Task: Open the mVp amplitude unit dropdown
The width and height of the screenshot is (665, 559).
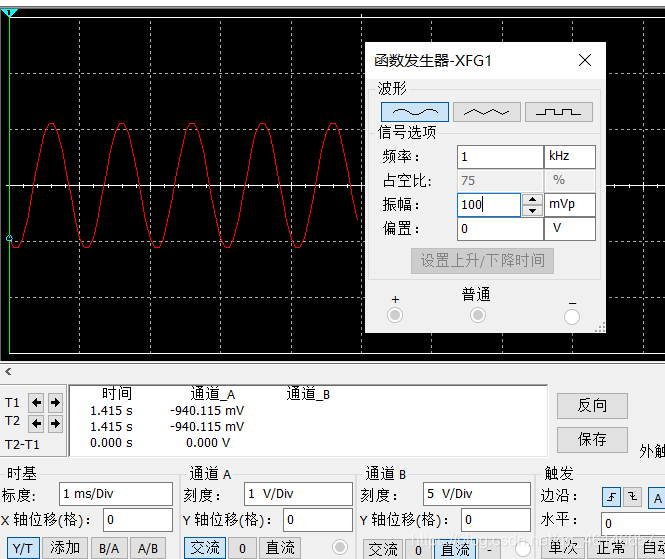Action: [x=570, y=205]
